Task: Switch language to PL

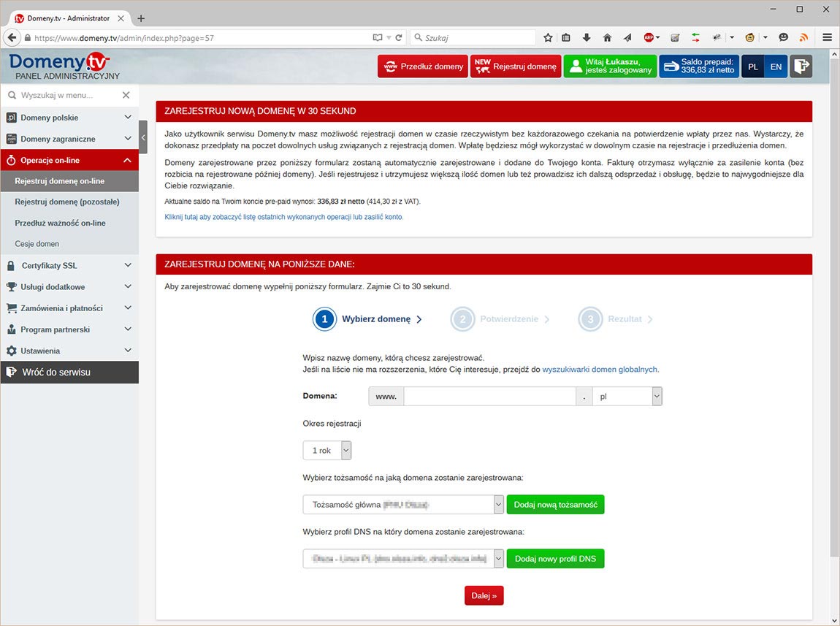Action: [753, 66]
